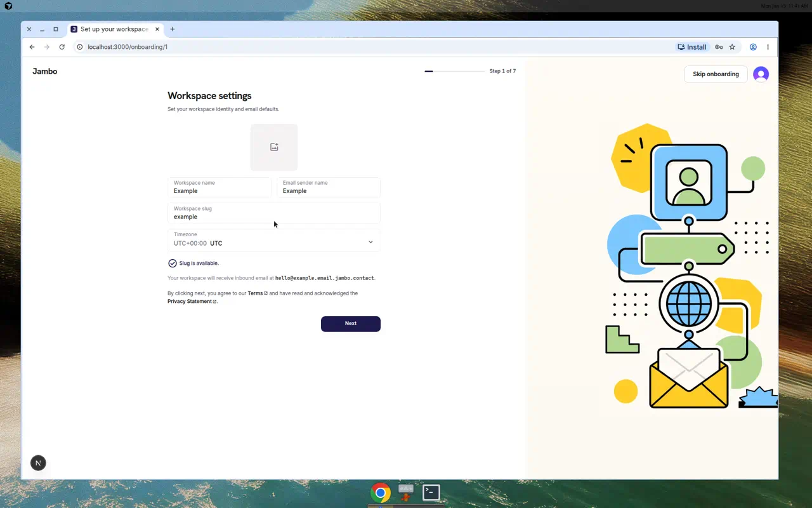The image size is (812, 508).
Task: Close the Set up your workspace tab
Action: click(157, 29)
